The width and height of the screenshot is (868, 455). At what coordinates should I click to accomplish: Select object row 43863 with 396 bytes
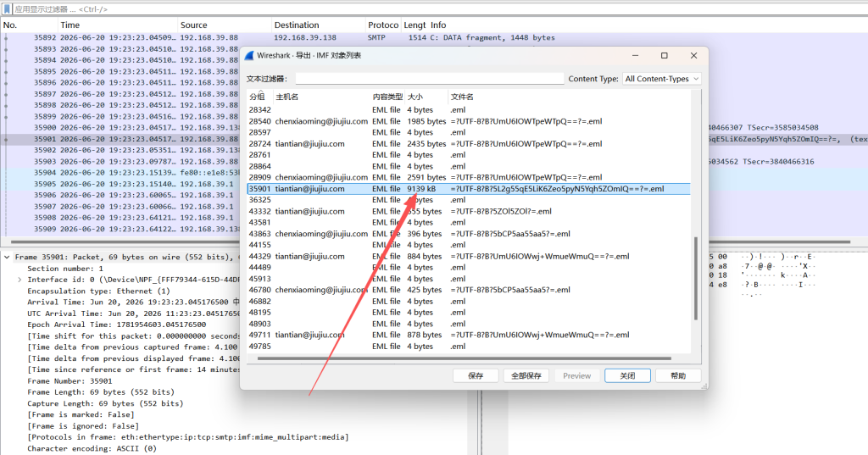point(468,234)
